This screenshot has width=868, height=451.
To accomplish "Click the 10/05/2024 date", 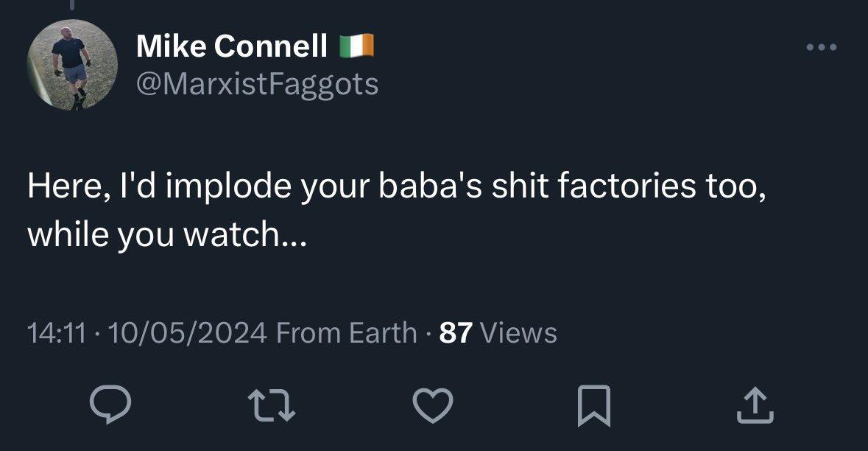I will pyautogui.click(x=186, y=333).
